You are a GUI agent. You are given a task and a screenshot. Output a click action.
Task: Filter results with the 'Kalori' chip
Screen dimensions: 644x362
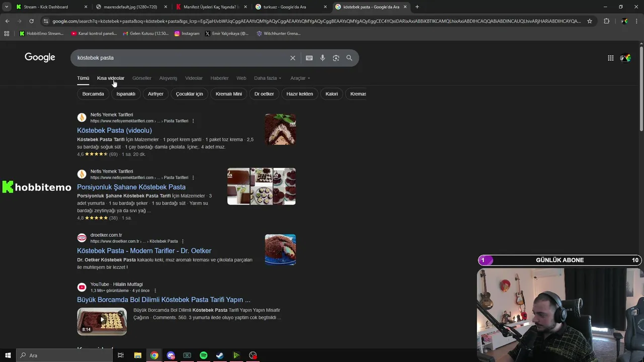[x=332, y=94]
